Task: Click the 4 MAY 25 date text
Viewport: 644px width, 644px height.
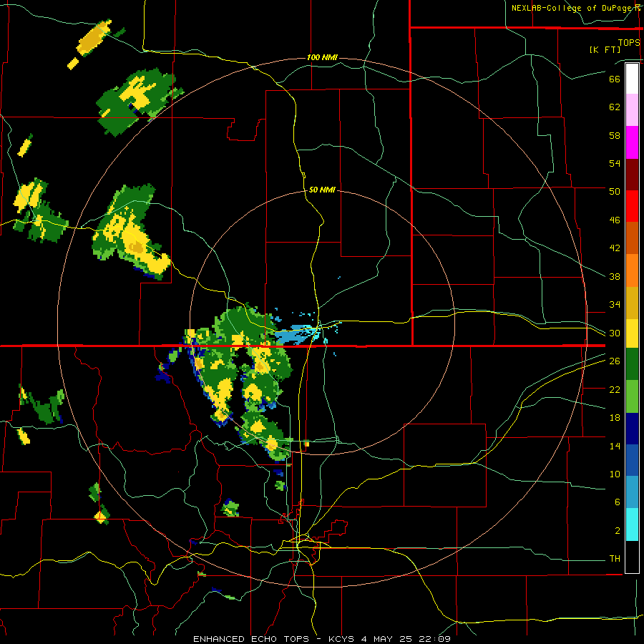Action: 388,639
